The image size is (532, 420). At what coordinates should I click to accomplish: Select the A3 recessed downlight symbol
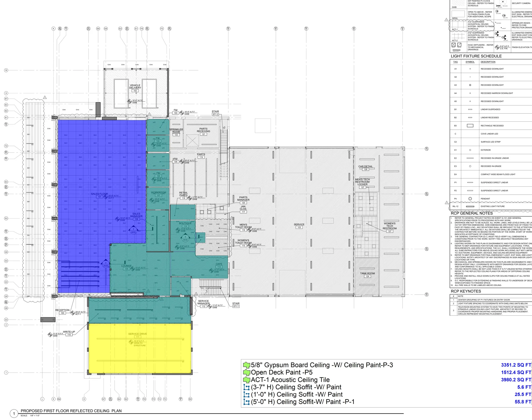coord(470,85)
